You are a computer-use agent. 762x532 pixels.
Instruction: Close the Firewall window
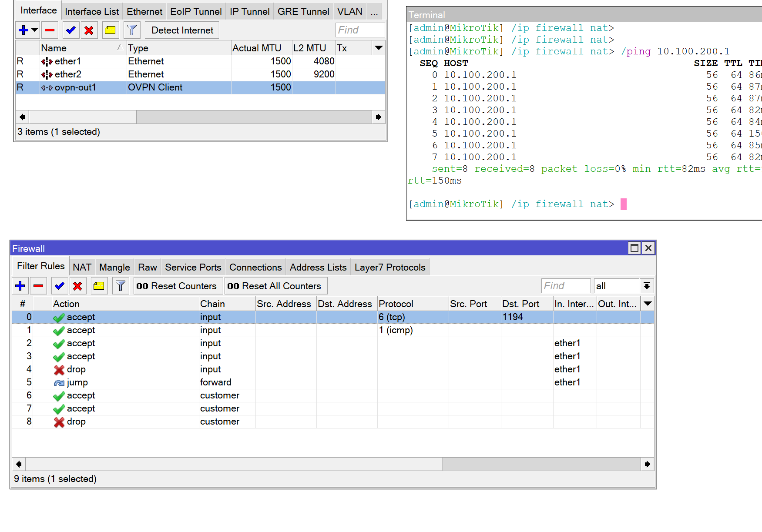tap(648, 248)
